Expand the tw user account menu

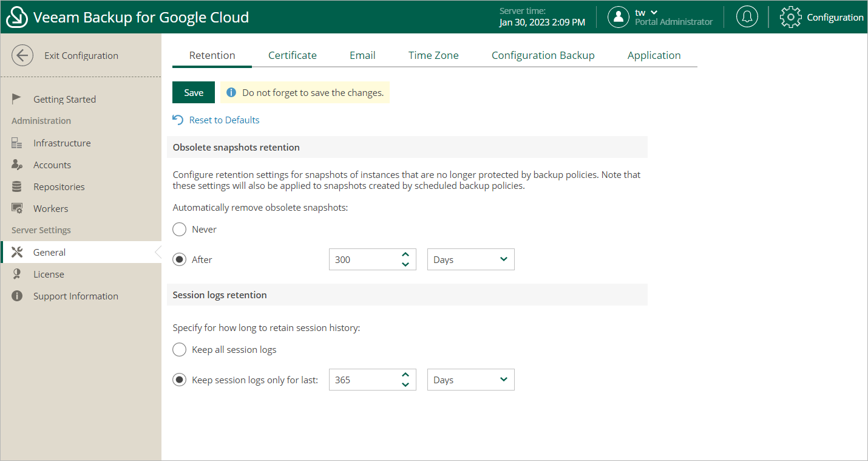646,13
